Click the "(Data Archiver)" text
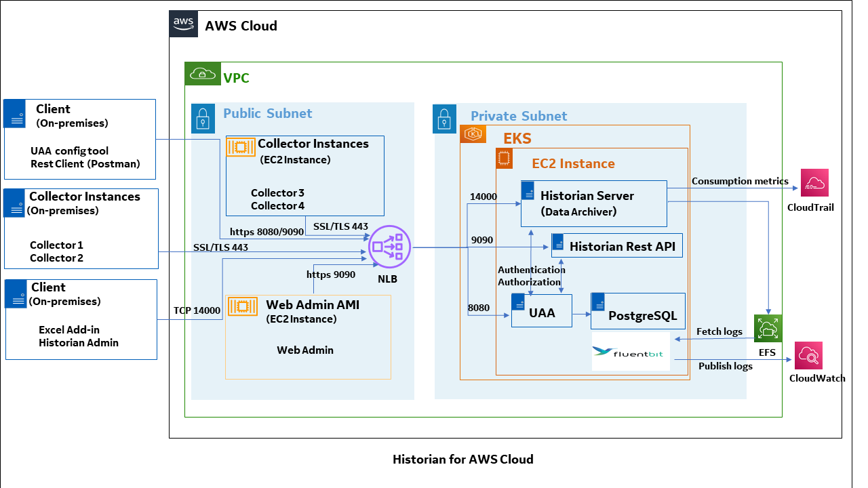 [x=579, y=212]
